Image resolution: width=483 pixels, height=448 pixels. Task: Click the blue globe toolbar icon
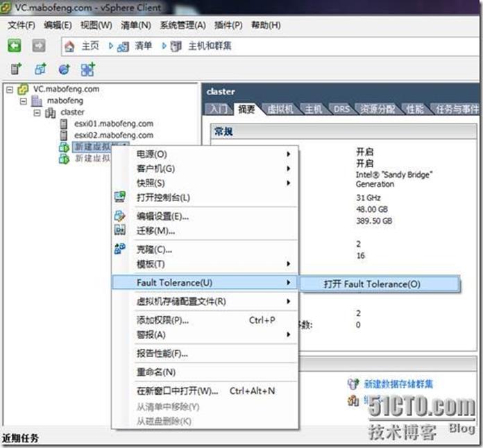tap(64, 69)
